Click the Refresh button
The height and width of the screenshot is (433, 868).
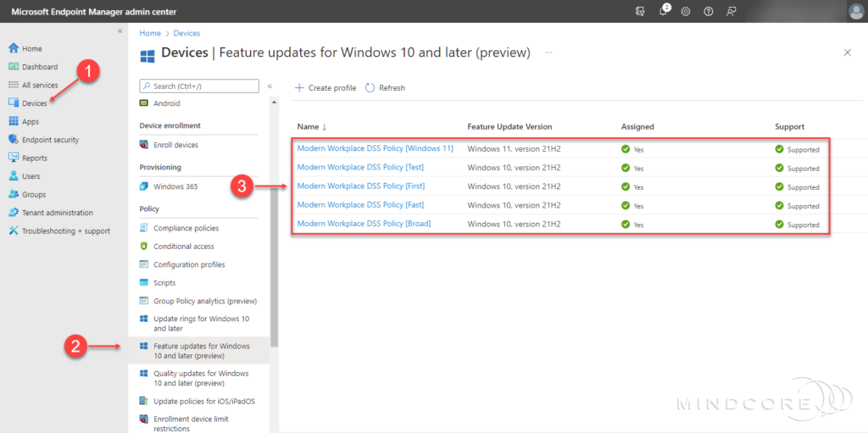coord(386,87)
